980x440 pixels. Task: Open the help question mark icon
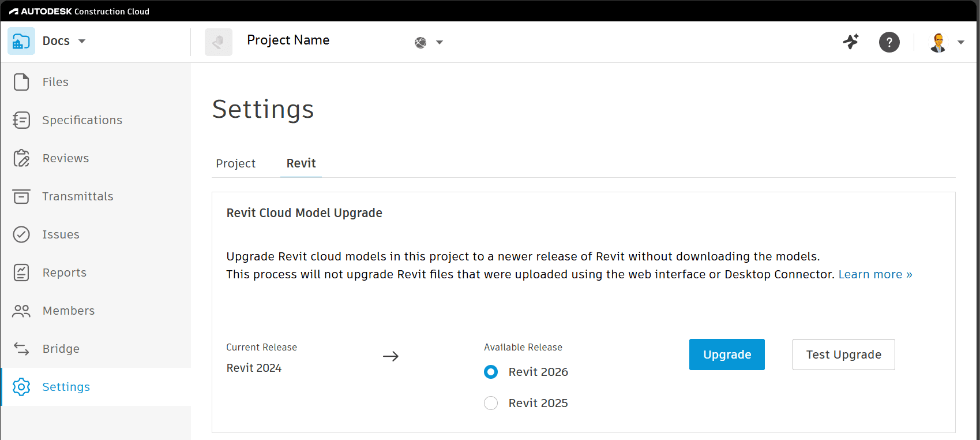pos(889,42)
